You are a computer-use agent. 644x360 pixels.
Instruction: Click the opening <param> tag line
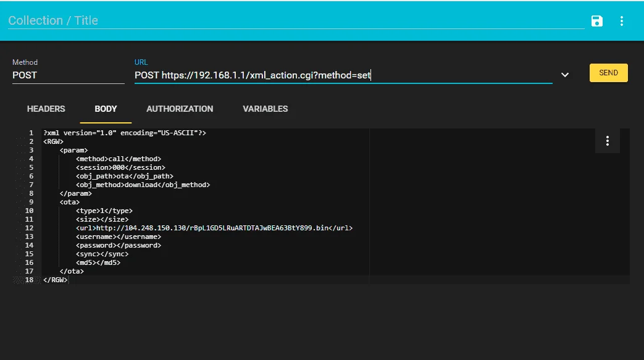point(73,150)
